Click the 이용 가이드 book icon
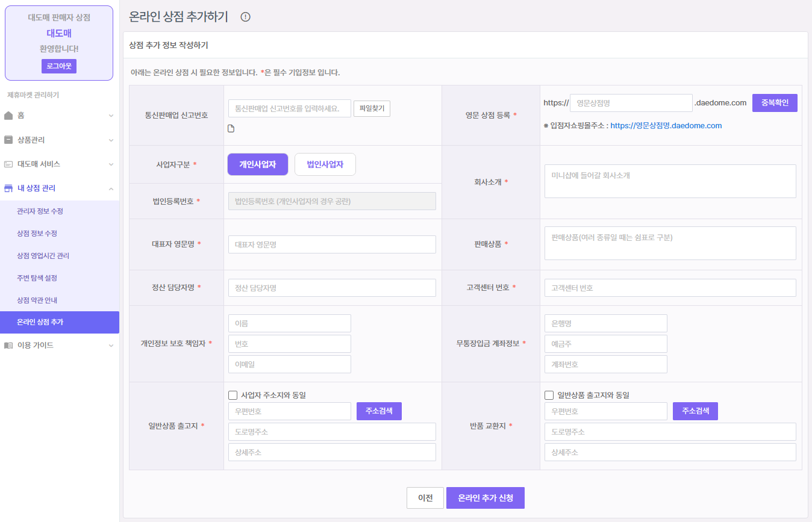Screen dimensions: 812x522 pos(8,346)
